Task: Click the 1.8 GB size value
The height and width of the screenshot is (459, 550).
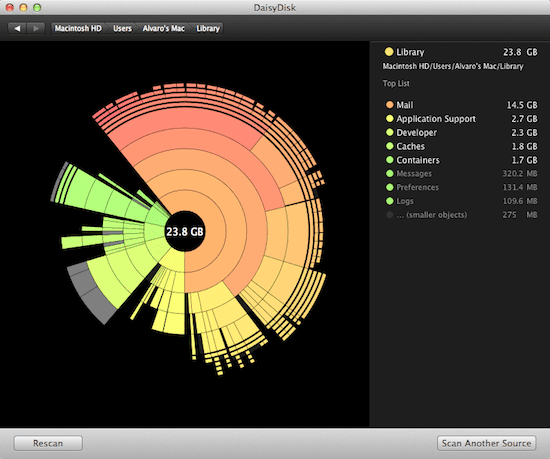Action: (x=524, y=146)
